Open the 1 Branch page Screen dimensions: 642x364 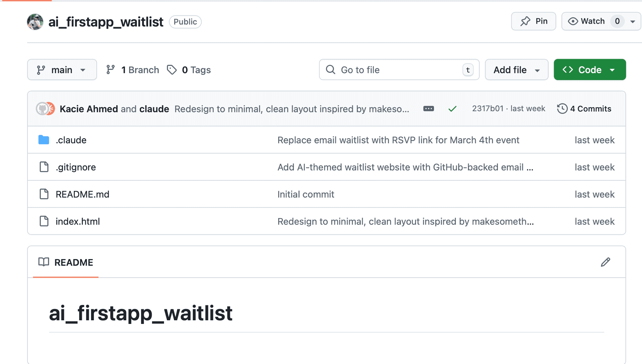(140, 69)
